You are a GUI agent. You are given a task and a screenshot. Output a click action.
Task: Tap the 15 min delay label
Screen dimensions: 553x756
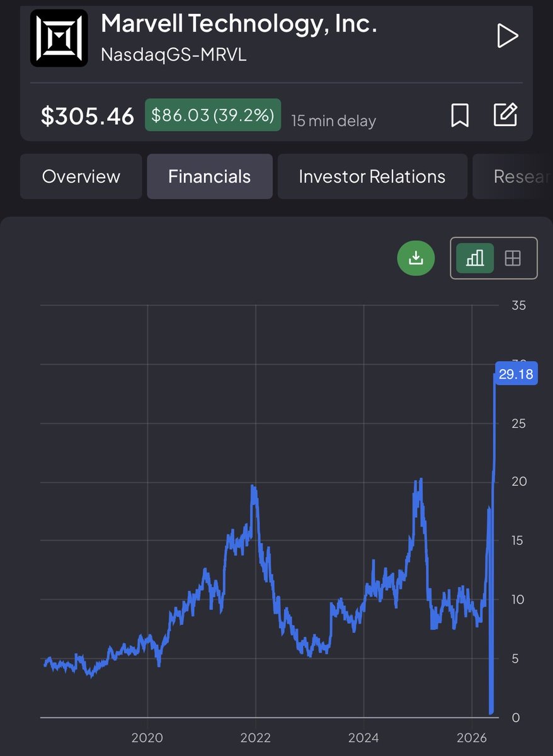coord(333,120)
